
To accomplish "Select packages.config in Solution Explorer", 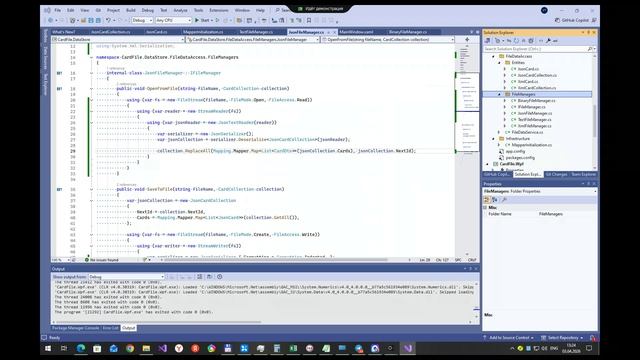I will pyautogui.click(x=520, y=158).
